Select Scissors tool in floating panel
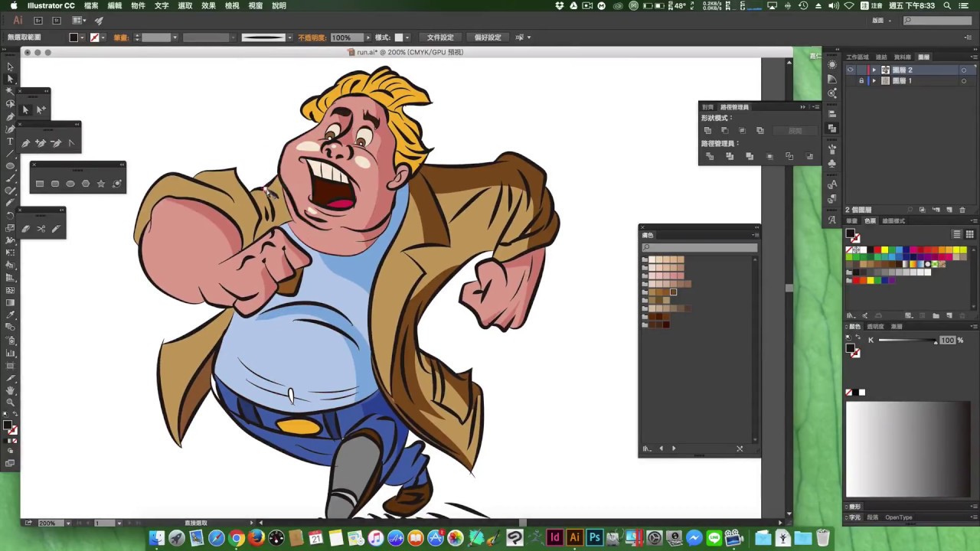Image resolution: width=980 pixels, height=551 pixels. click(41, 228)
